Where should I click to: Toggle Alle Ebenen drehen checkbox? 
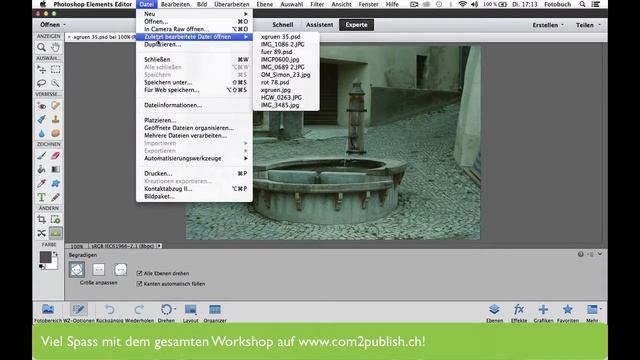coord(139,273)
